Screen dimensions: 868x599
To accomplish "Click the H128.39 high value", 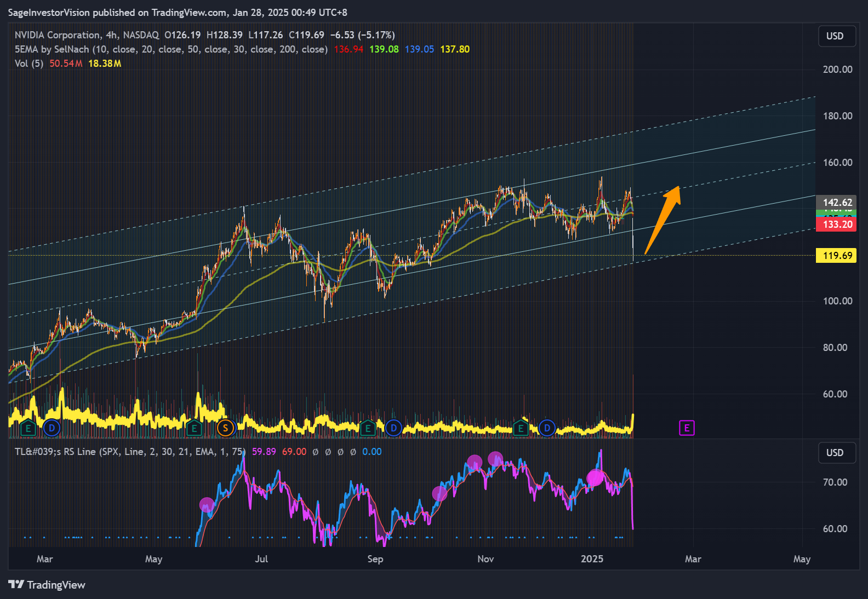I will coord(225,35).
